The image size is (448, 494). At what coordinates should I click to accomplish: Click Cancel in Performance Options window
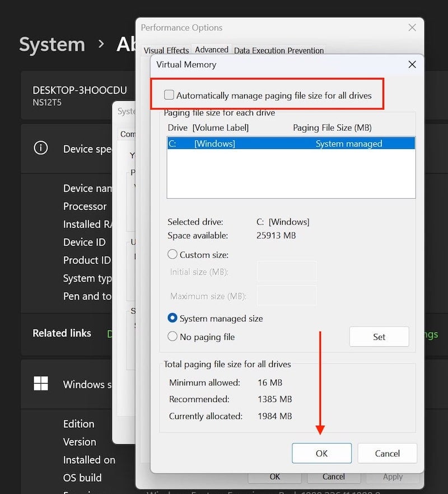point(334,477)
